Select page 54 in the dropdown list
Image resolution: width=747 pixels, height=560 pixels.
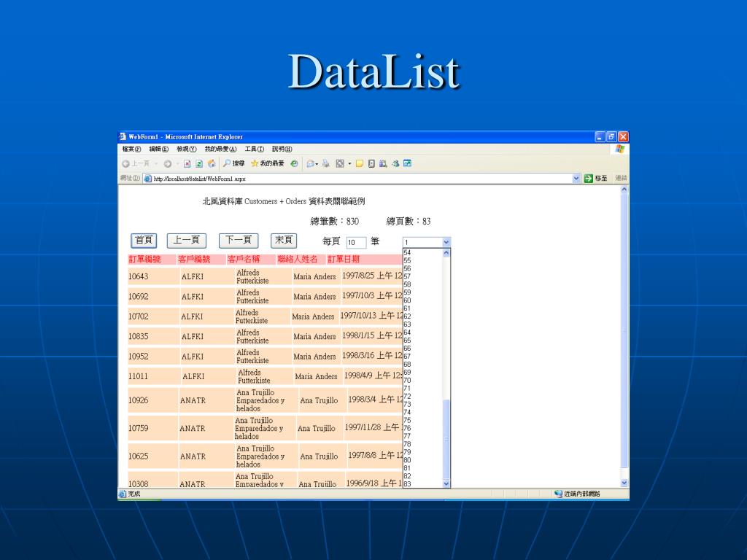click(x=422, y=253)
